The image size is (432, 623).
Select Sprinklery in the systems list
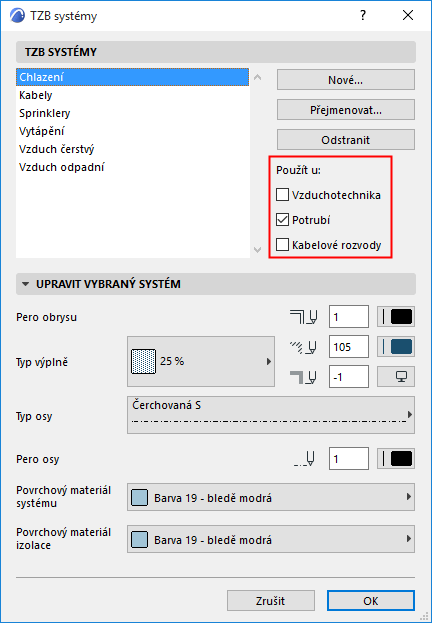(132, 113)
